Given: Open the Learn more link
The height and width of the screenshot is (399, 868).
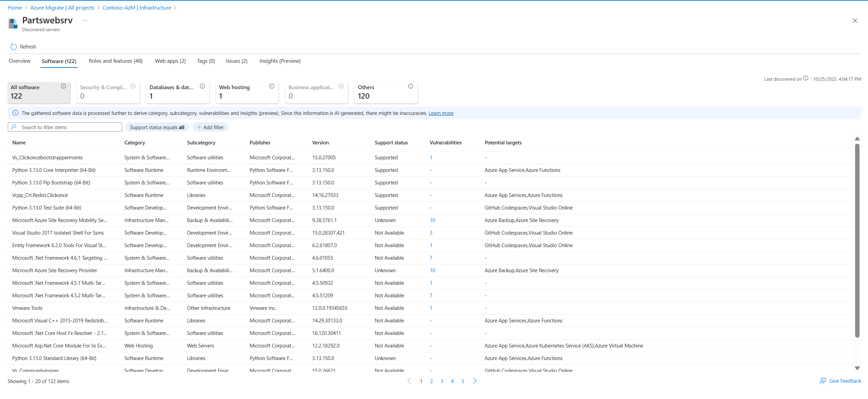Looking at the screenshot, I should (441, 113).
